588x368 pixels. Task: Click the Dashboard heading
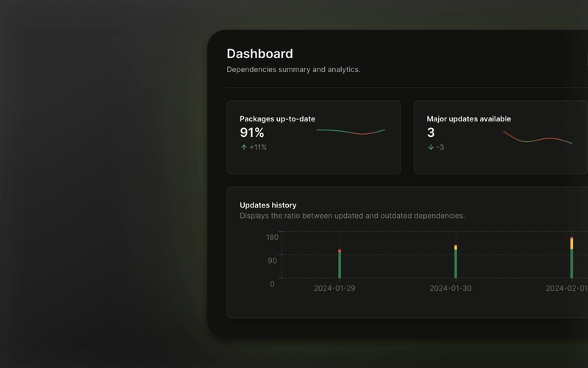pyautogui.click(x=259, y=54)
